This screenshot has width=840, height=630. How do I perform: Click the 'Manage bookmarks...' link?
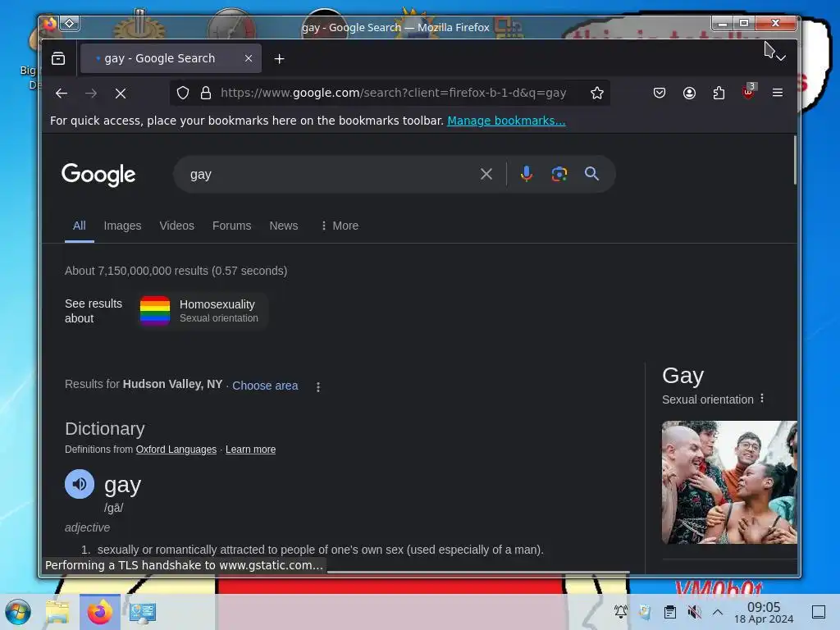click(506, 121)
